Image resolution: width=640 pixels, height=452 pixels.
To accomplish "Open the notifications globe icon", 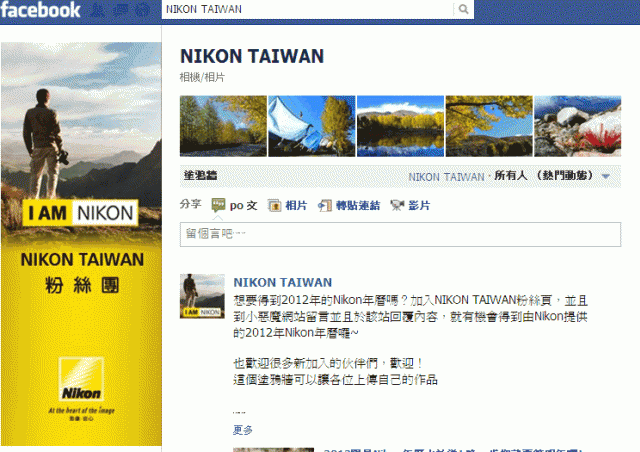I will tap(142, 10).
